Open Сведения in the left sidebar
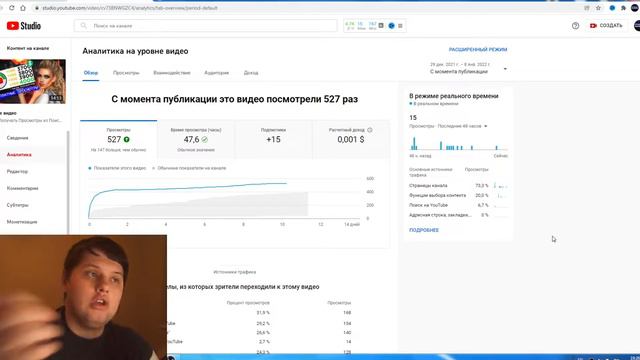 coord(18,138)
